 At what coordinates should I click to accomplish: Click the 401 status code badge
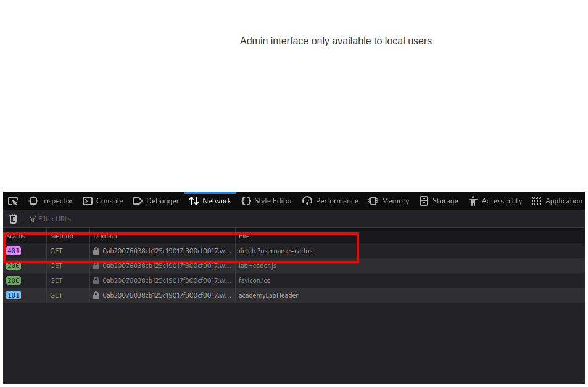click(x=14, y=251)
